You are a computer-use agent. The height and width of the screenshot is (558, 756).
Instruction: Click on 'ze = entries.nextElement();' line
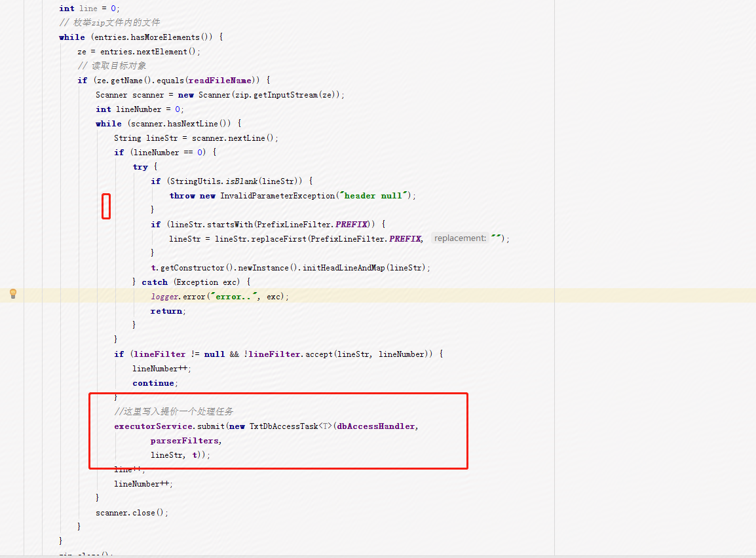139,52
